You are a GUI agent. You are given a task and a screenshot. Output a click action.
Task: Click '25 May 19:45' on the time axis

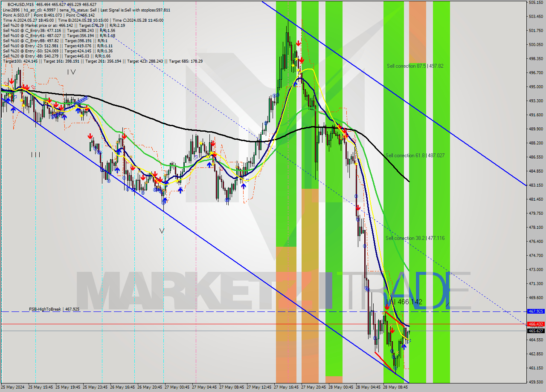pyautogui.click(x=68, y=387)
